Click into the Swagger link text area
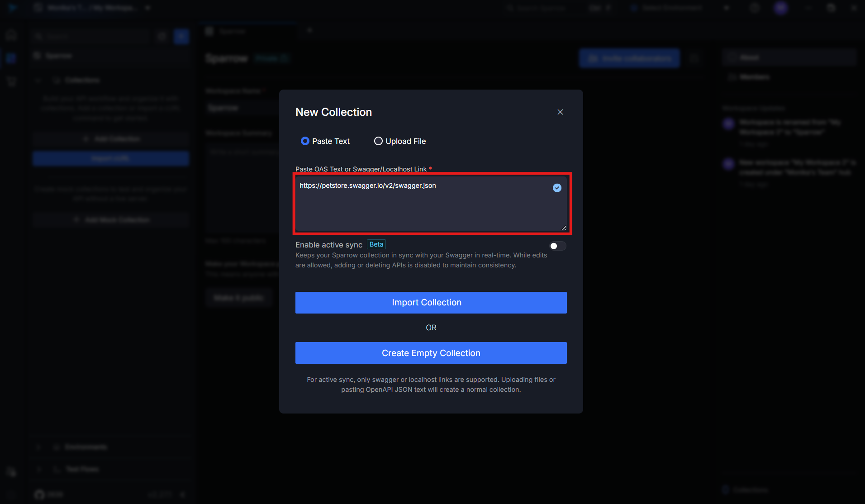This screenshot has width=865, height=504. (431, 204)
